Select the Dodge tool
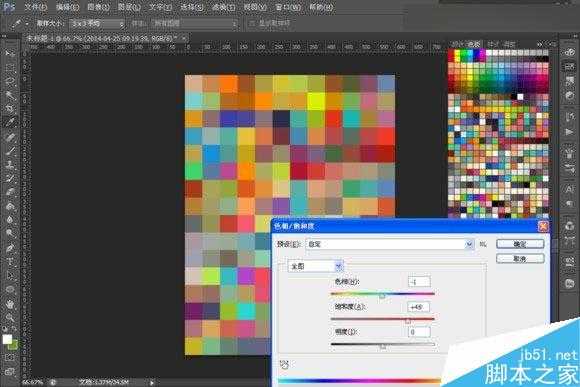The height and width of the screenshot is (387, 580). (10, 233)
